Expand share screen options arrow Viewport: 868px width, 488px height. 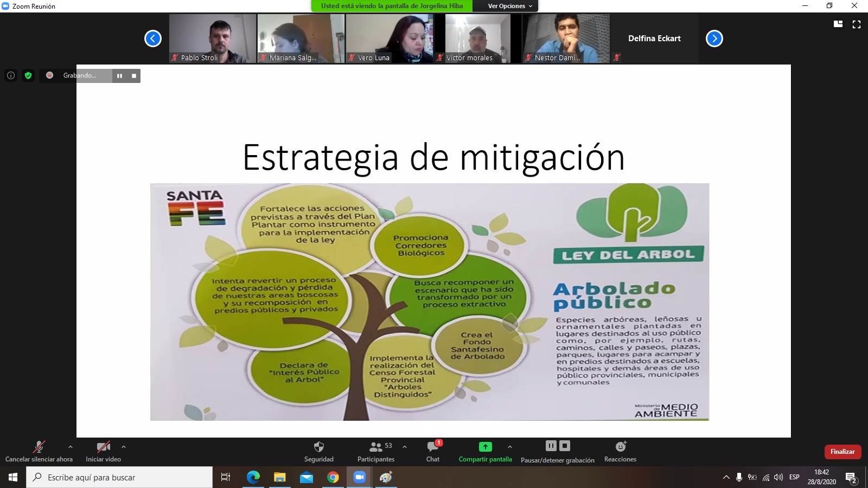(509, 447)
